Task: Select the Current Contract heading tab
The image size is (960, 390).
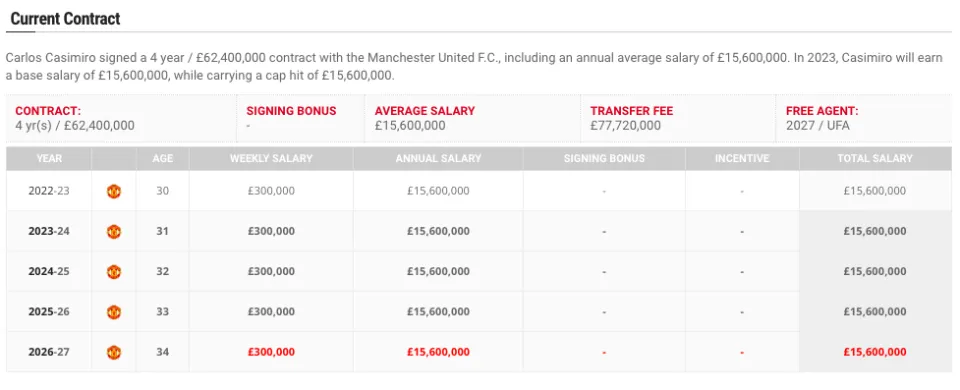Action: point(66,19)
